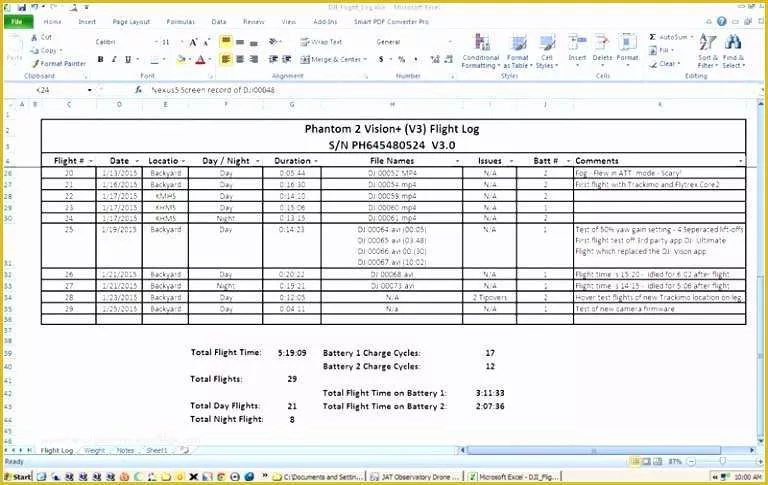This screenshot has width=768, height=485.
Task: Apply Comma Style number format
Action: coord(416,59)
